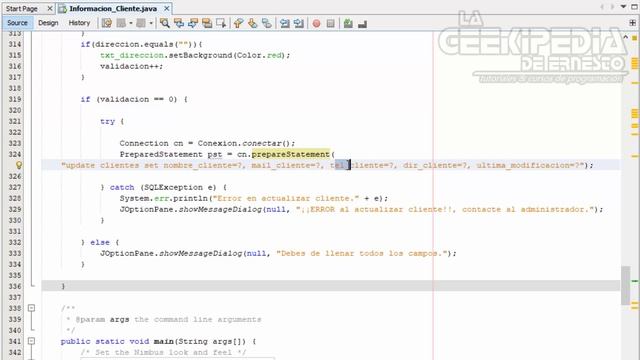
Task: Click scroll-up arrow of vertical scrollbar
Action: point(625,37)
